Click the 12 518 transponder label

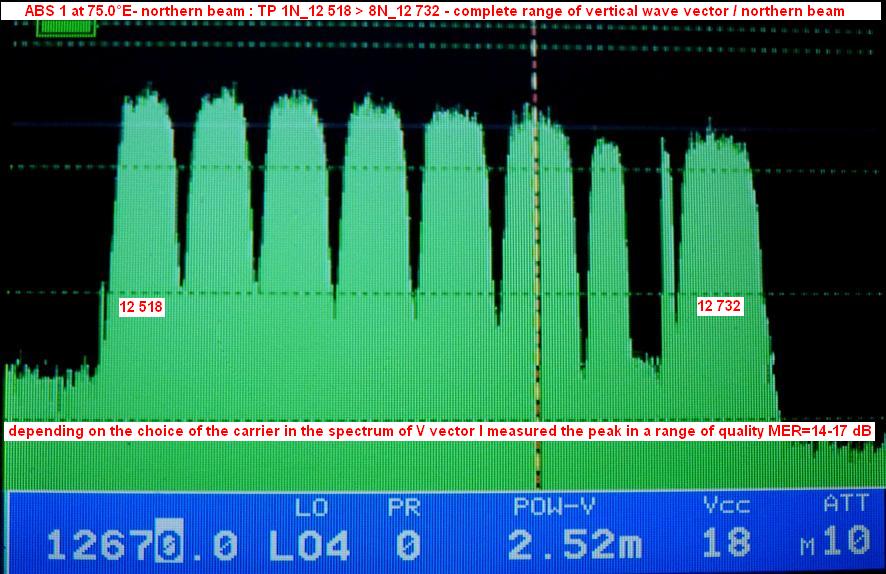[x=141, y=307]
